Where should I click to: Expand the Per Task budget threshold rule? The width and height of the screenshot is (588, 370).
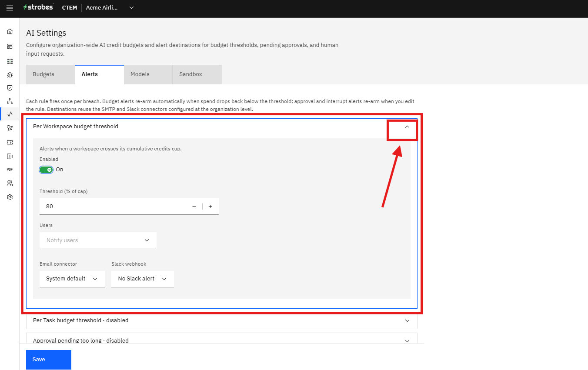click(222, 320)
